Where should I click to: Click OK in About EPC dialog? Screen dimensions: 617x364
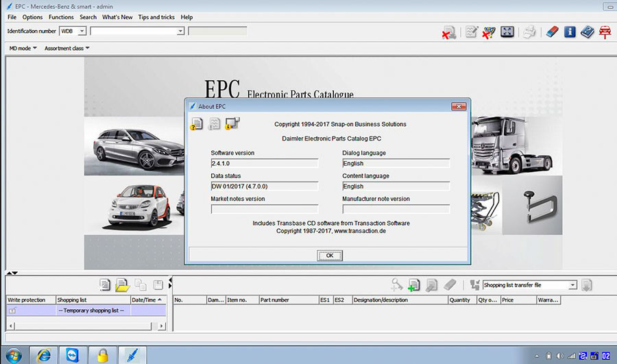click(330, 256)
